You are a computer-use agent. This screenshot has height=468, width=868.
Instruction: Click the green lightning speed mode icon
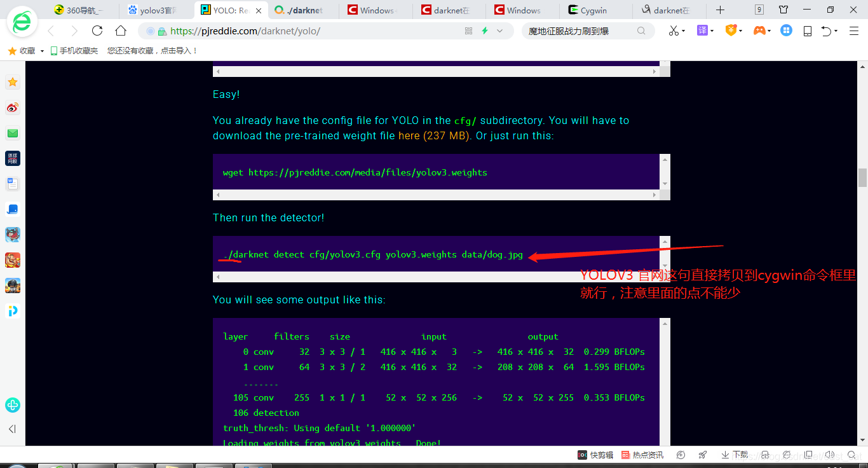485,31
